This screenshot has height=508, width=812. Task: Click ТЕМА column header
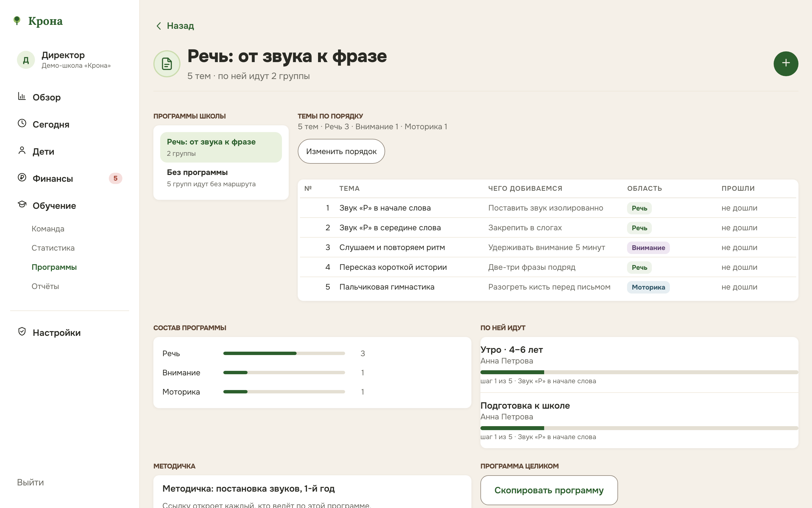click(x=349, y=189)
